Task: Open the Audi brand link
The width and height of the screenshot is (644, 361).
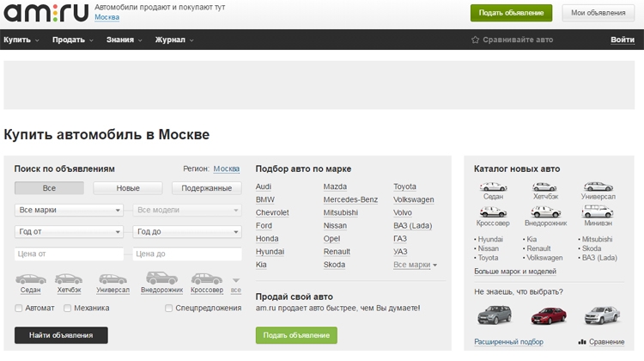Action: tap(264, 187)
